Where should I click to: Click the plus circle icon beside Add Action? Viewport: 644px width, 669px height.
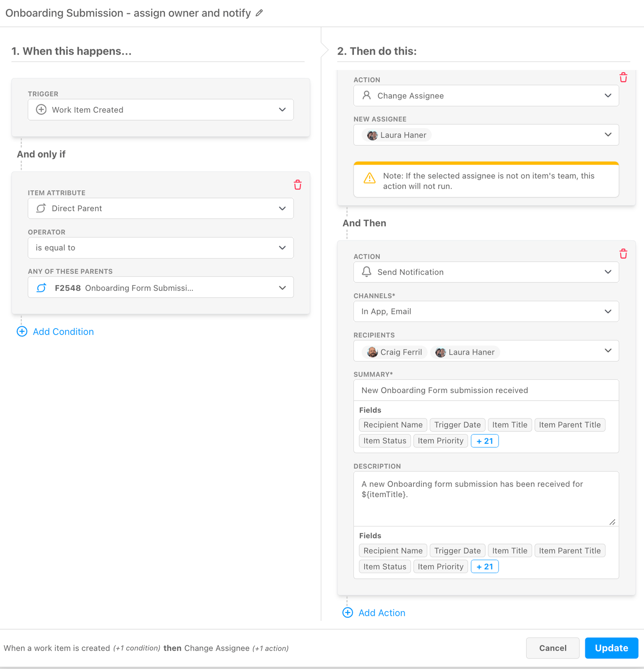(348, 613)
